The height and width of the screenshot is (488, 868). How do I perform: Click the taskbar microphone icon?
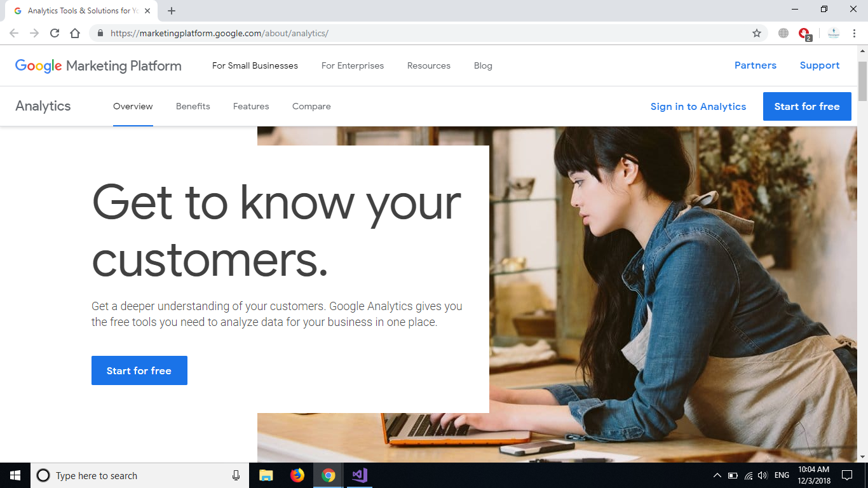(x=236, y=475)
